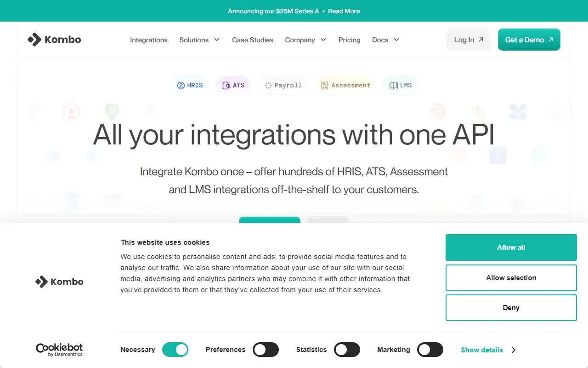Switch on the Marketing cookie toggle
Screen dimensions: 588x368
[x=430, y=350]
